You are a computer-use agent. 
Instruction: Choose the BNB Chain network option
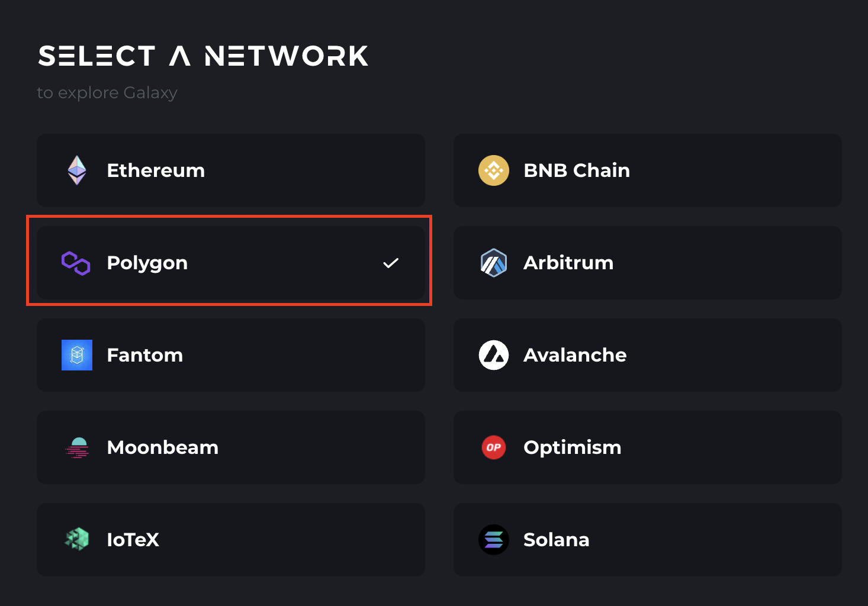click(577, 170)
